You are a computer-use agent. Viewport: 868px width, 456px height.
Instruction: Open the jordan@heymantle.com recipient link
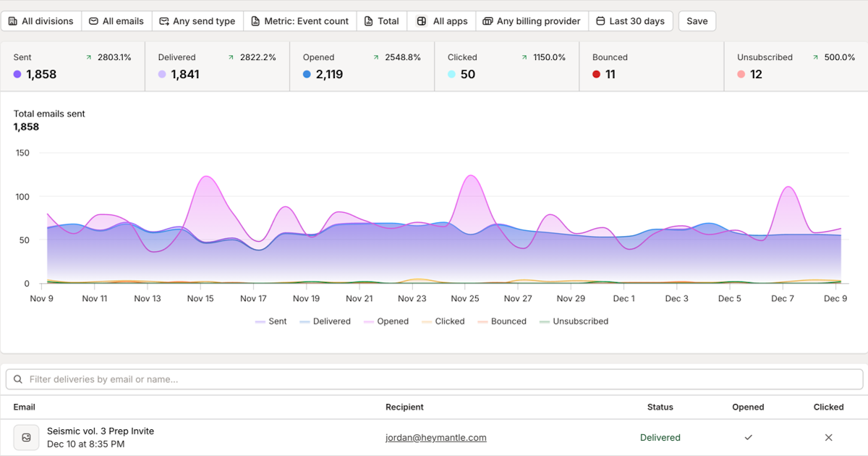(436, 437)
